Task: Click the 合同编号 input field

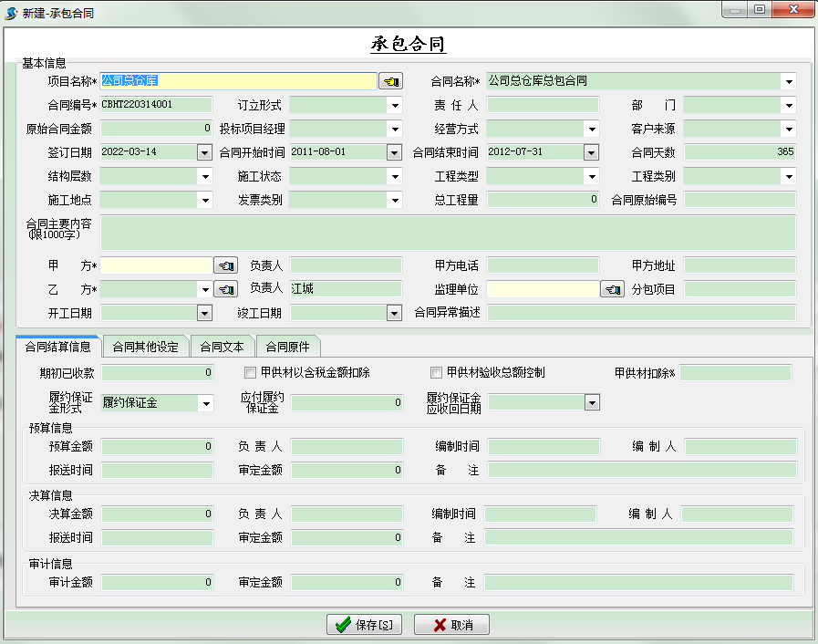Action: (x=155, y=105)
